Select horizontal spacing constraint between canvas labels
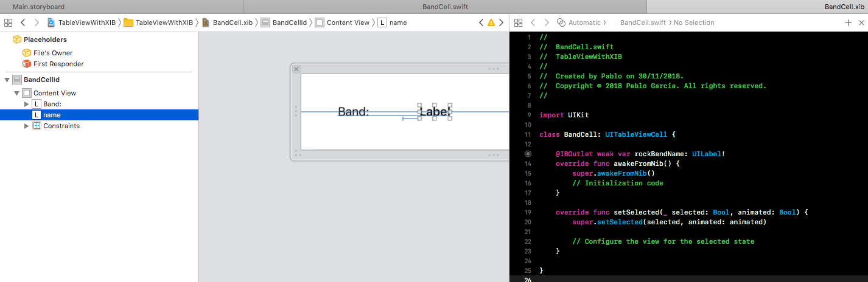 pyautogui.click(x=410, y=118)
